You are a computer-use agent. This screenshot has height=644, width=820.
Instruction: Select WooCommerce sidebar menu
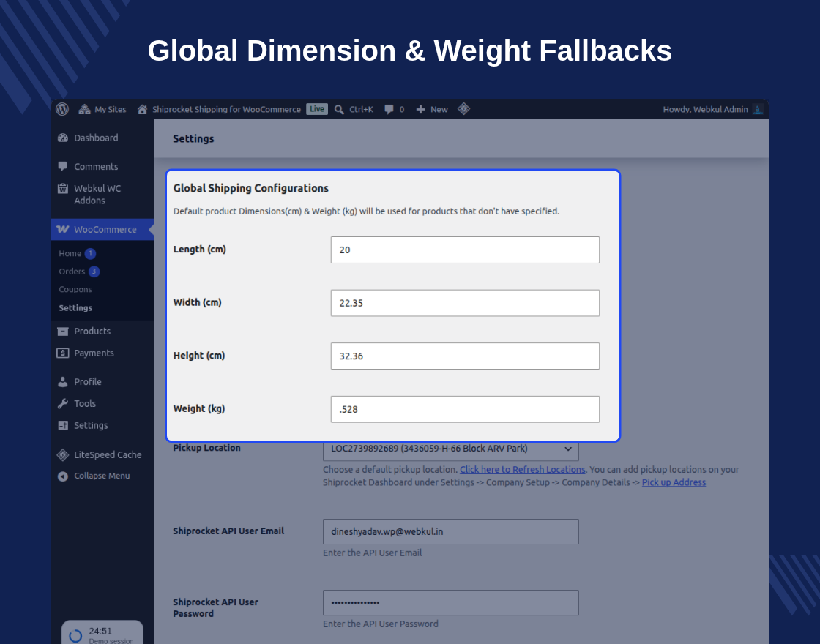tap(102, 230)
